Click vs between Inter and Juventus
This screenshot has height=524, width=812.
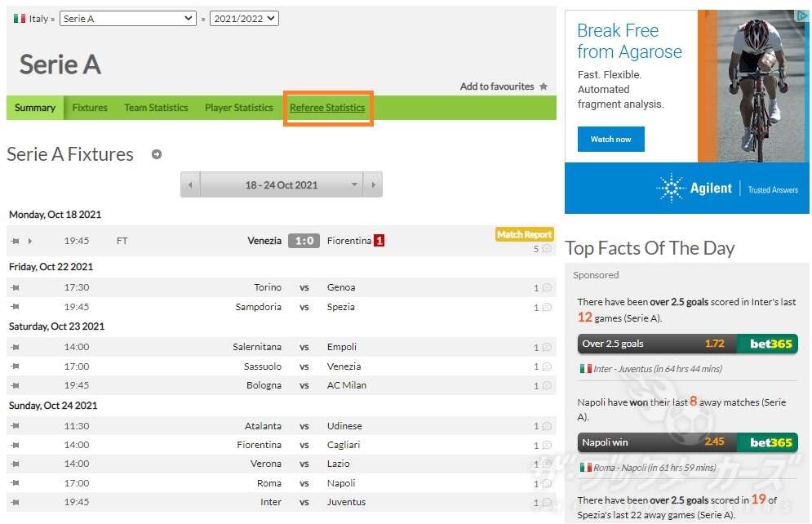[304, 502]
